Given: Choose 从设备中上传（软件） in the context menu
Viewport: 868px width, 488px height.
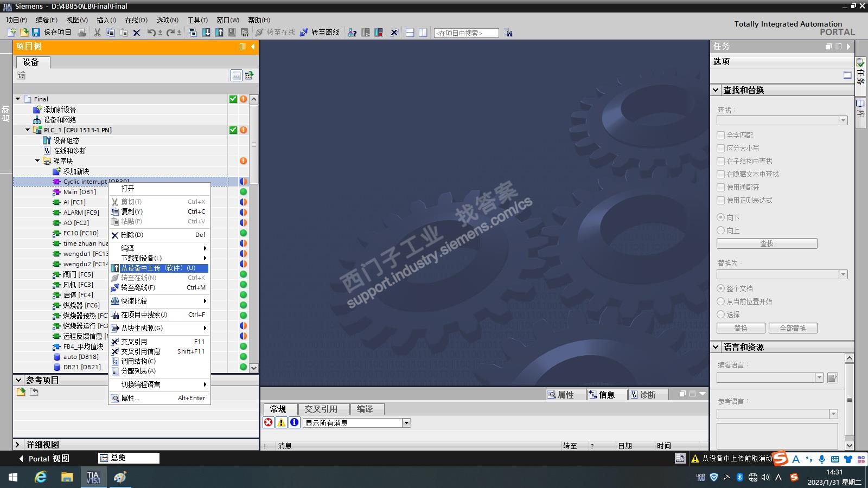Looking at the screenshot, I should pyautogui.click(x=158, y=268).
